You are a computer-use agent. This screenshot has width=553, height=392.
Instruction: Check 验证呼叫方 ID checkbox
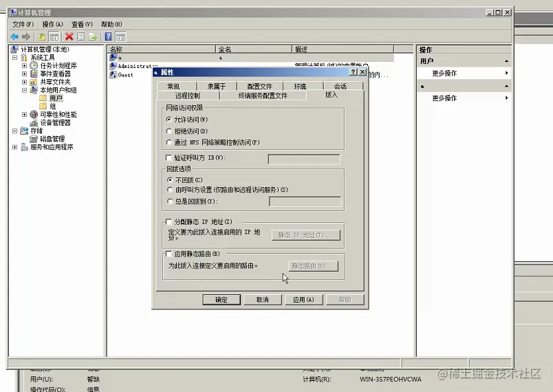pos(169,157)
